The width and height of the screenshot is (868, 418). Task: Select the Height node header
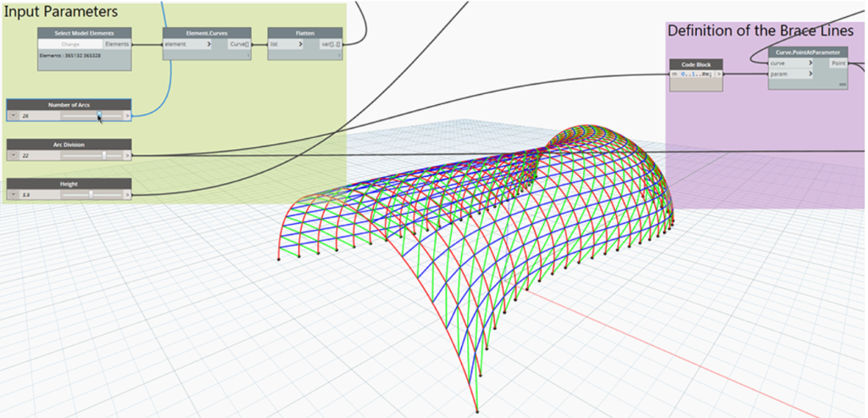(70, 184)
